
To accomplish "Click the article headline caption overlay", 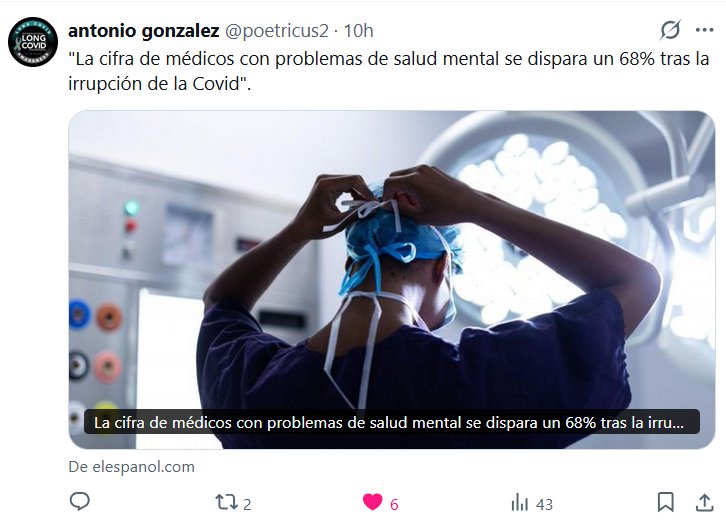I will pyautogui.click(x=392, y=422).
